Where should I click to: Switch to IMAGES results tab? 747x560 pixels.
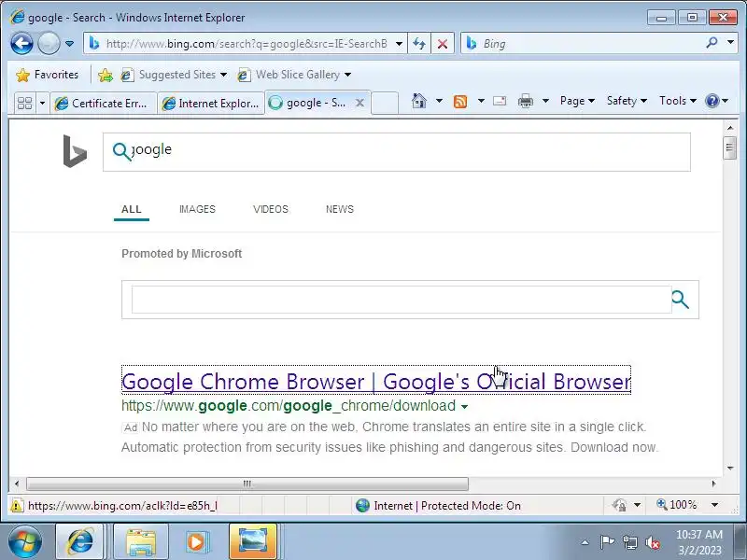click(x=197, y=209)
